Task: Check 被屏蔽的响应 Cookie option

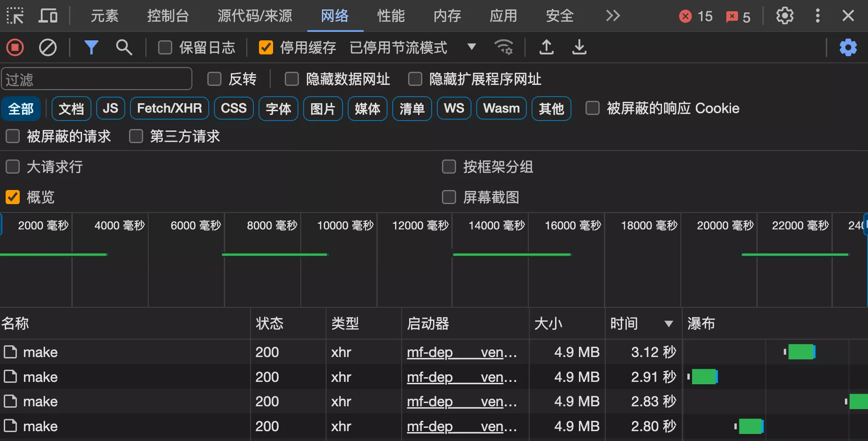Action: 593,108
